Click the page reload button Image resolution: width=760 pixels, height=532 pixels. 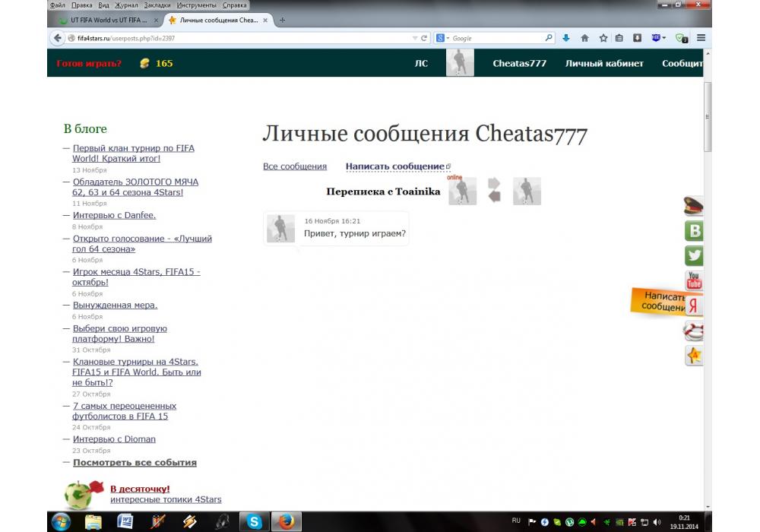[424, 38]
